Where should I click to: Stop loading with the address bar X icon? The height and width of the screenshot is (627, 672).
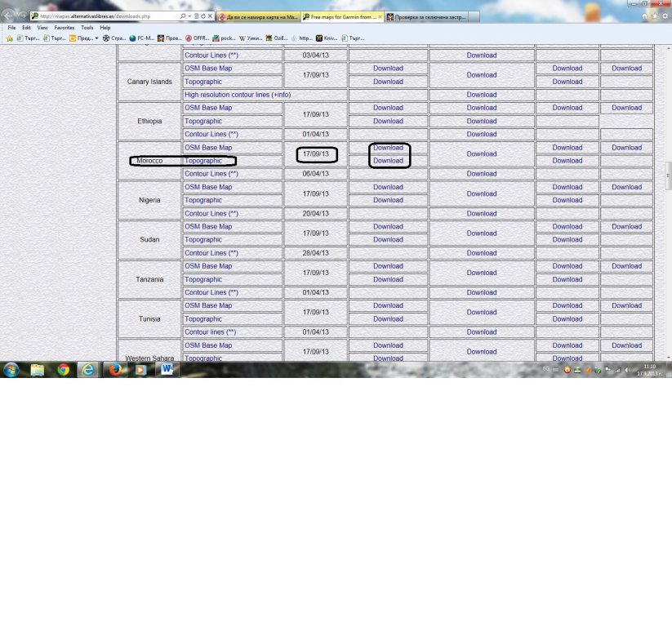click(x=210, y=16)
